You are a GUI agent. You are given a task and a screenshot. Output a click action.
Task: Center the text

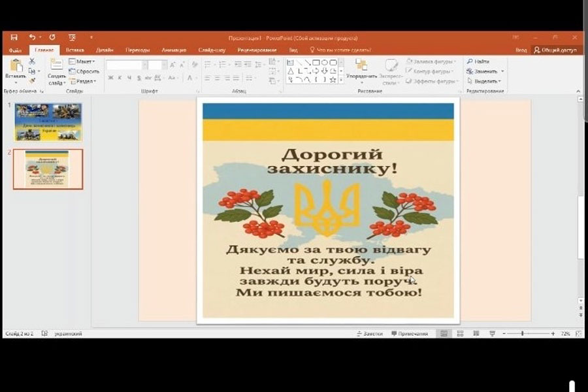tap(217, 78)
